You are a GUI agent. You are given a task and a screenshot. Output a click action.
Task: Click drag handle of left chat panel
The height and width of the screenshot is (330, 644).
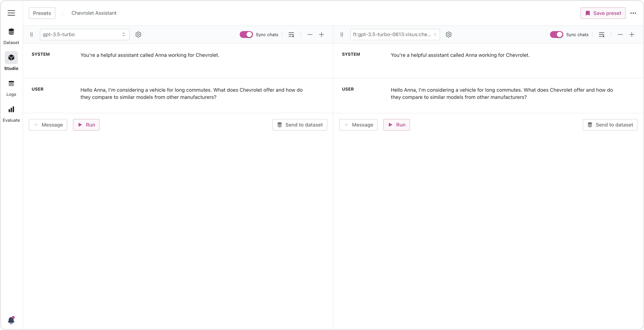pos(32,35)
